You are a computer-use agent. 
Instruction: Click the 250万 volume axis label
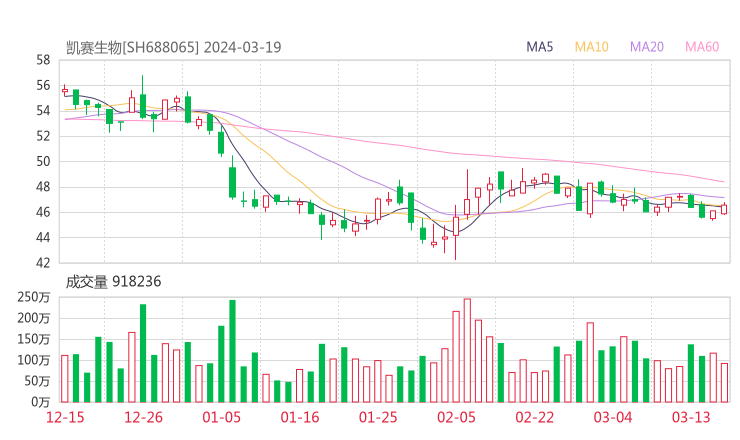click(34, 297)
